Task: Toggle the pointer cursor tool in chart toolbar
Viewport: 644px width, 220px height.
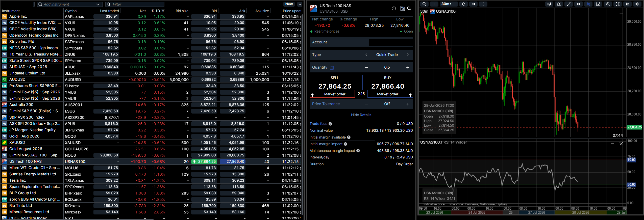Action: click(x=588, y=4)
